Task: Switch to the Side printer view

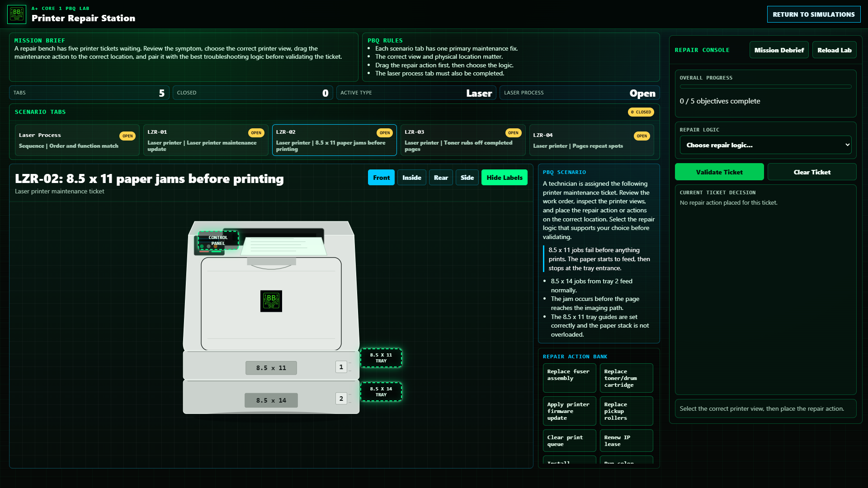Action: (467, 178)
